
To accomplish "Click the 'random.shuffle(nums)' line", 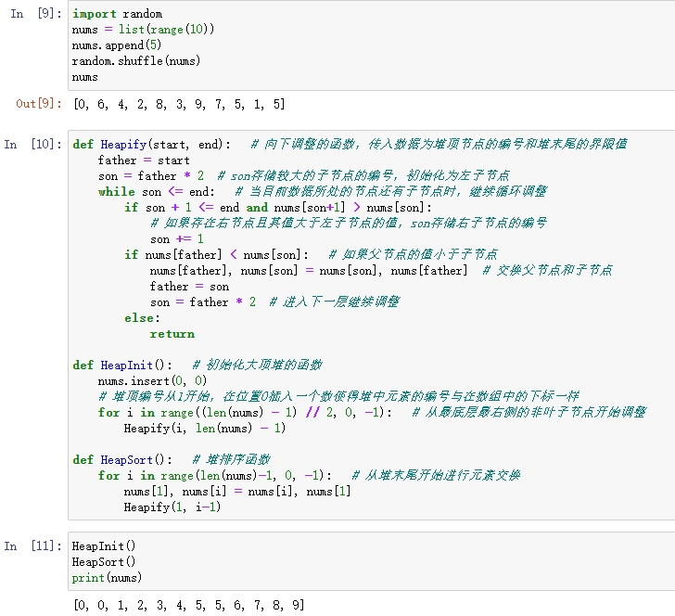I will (x=136, y=60).
